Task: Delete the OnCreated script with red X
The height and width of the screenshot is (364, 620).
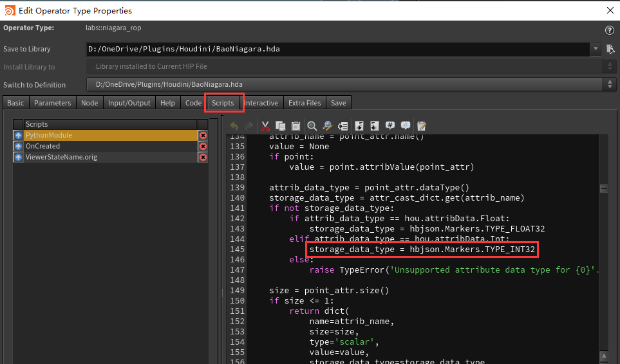Action: click(x=203, y=146)
